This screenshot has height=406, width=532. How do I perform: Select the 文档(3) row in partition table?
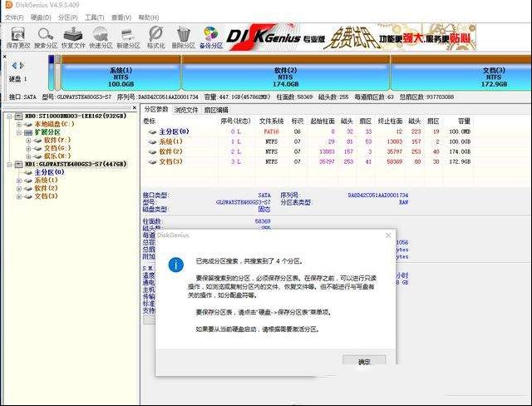pos(307,161)
